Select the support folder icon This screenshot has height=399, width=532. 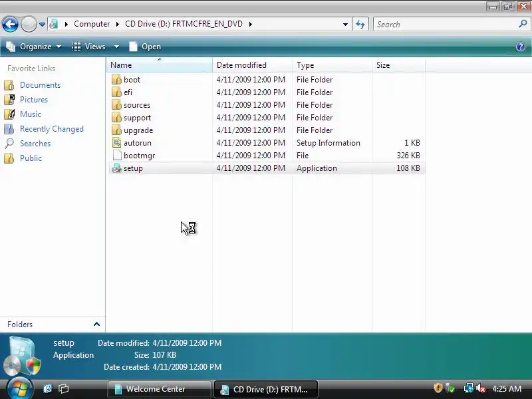(116, 118)
